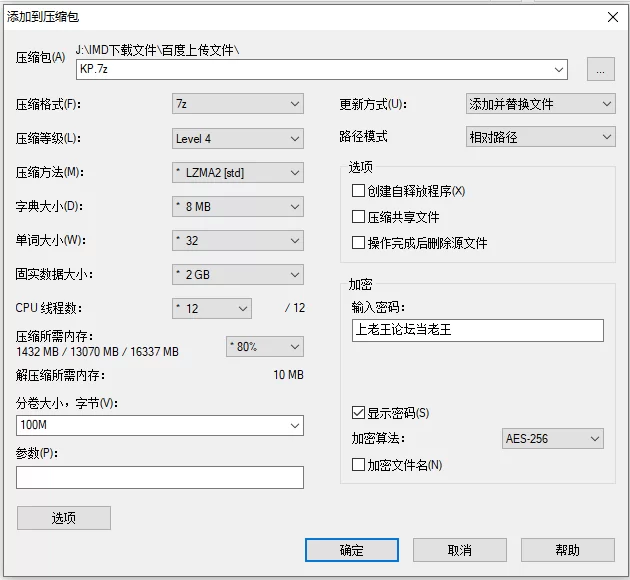Click the 确定 confirm button
This screenshot has height=580, width=630.
click(352, 550)
